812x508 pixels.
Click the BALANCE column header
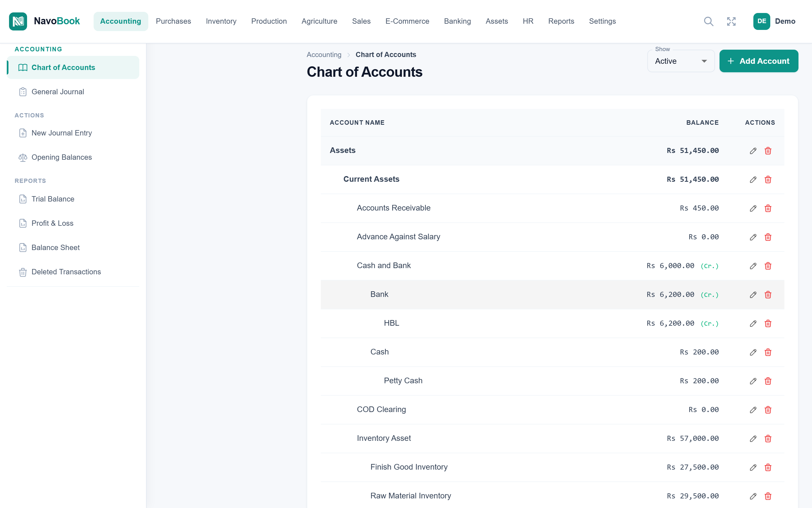702,123
